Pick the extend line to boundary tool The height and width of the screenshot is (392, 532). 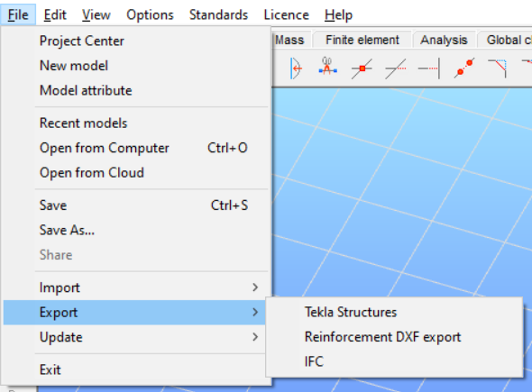(429, 68)
